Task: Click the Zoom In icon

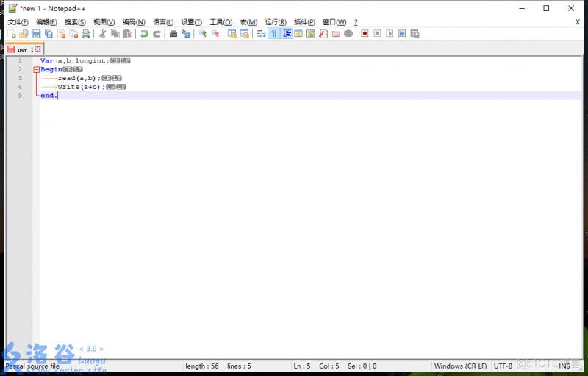Action: coord(203,34)
